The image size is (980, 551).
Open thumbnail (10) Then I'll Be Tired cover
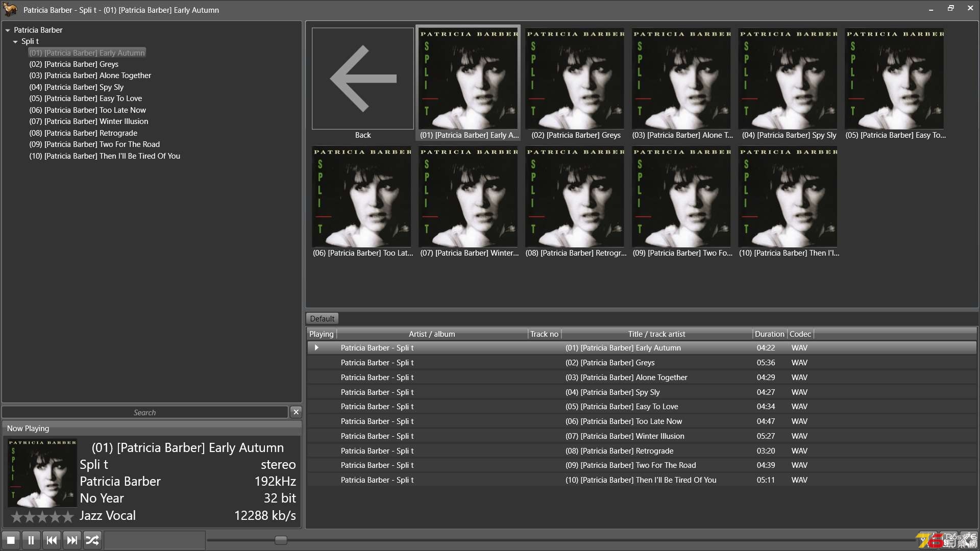pos(788,197)
